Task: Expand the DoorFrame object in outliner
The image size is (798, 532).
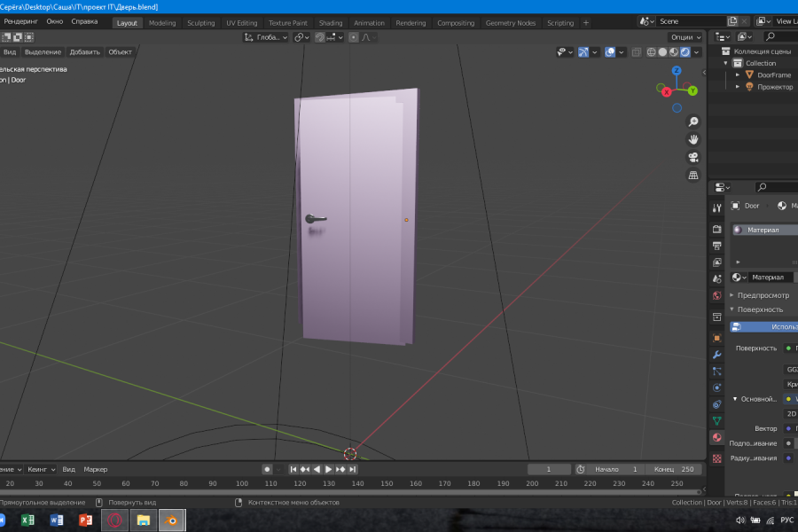Action: point(737,75)
